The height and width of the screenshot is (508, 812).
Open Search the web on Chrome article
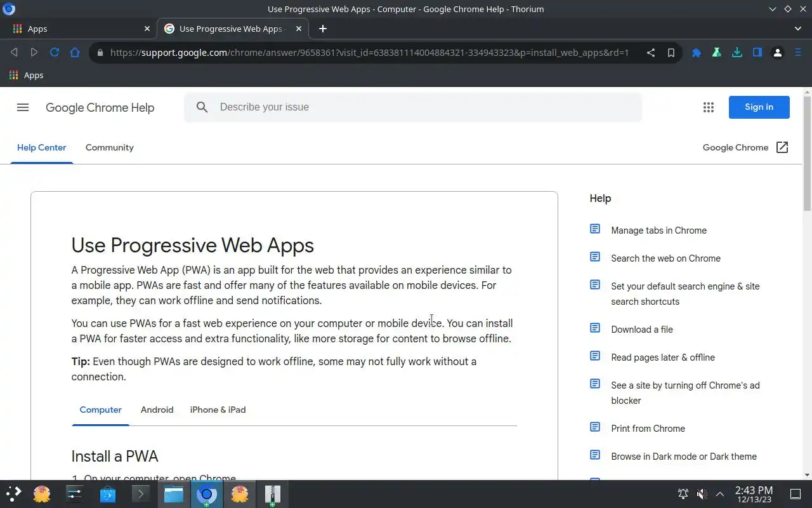click(x=665, y=258)
